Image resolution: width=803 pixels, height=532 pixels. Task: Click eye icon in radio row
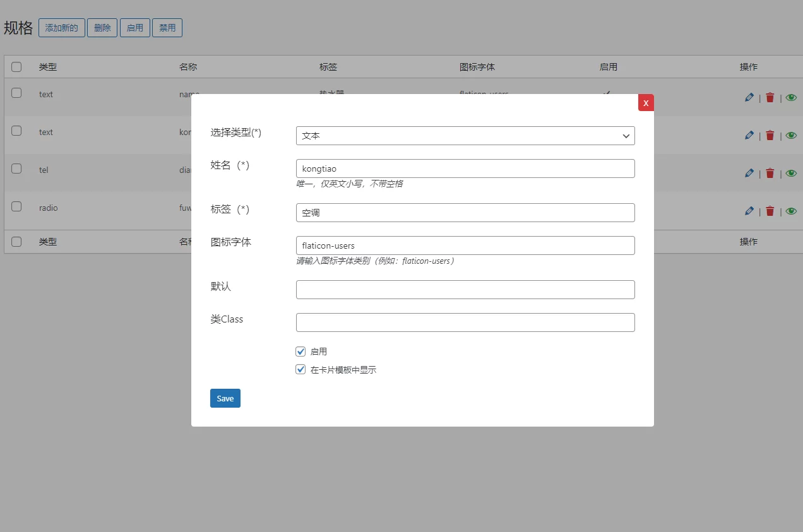(x=791, y=211)
